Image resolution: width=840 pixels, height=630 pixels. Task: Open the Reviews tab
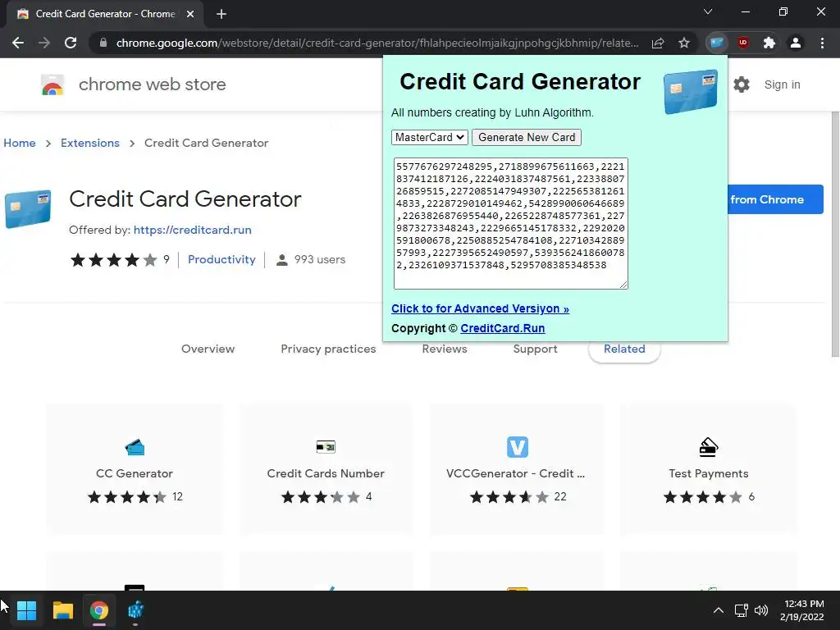click(445, 349)
